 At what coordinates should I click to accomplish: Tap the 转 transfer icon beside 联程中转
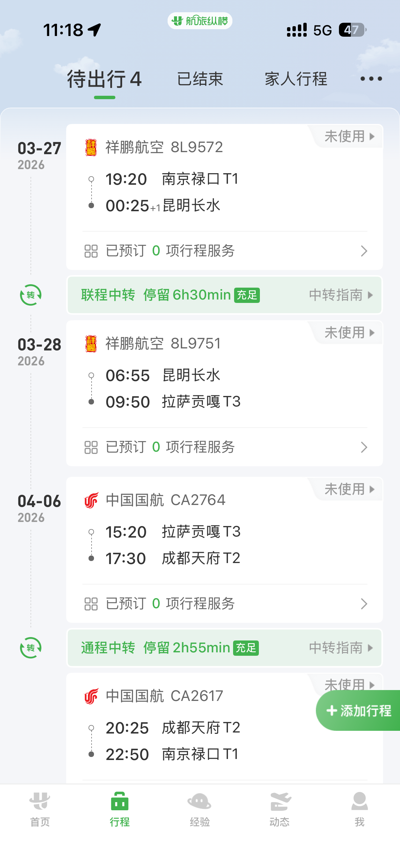point(31,295)
